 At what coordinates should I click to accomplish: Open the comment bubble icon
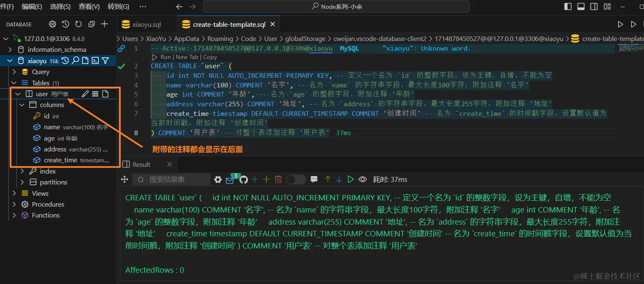[314, 179]
